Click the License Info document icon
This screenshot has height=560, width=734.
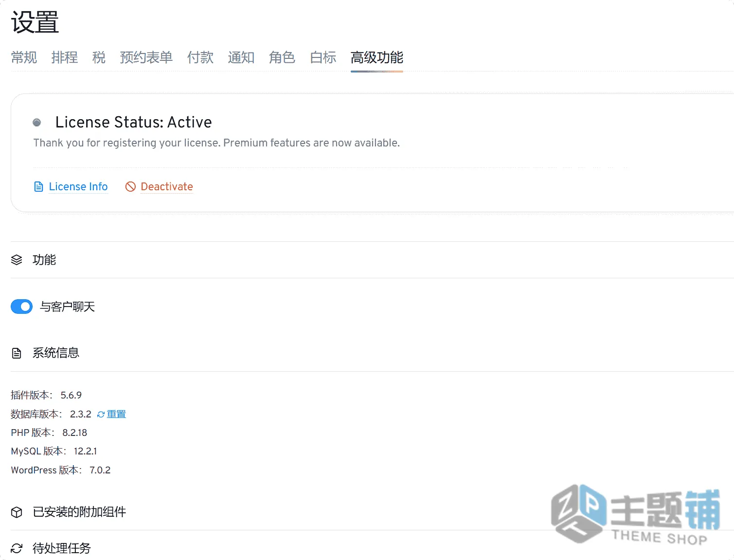coord(38,187)
